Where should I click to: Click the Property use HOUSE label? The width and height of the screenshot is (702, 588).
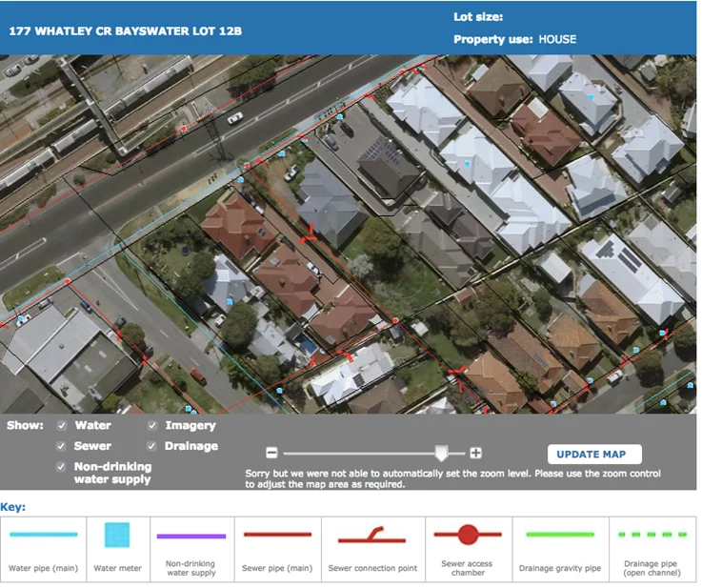514,40
